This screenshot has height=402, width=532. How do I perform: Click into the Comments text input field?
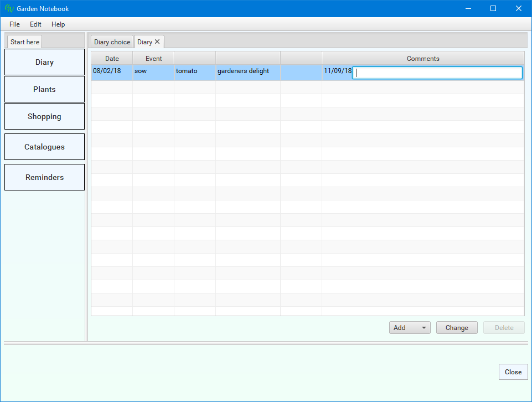pyautogui.click(x=437, y=73)
